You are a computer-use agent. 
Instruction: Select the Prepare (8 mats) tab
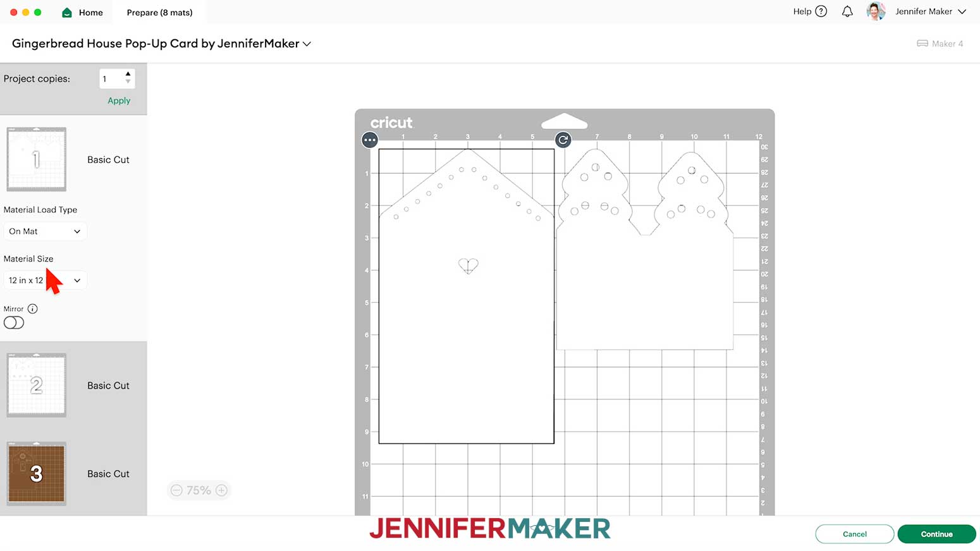[159, 13]
